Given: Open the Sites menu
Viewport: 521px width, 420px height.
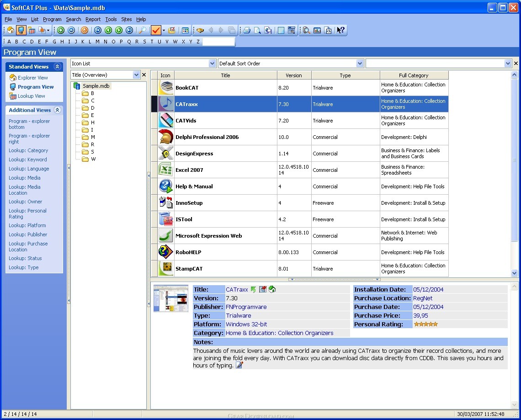Looking at the screenshot, I should (x=126, y=19).
